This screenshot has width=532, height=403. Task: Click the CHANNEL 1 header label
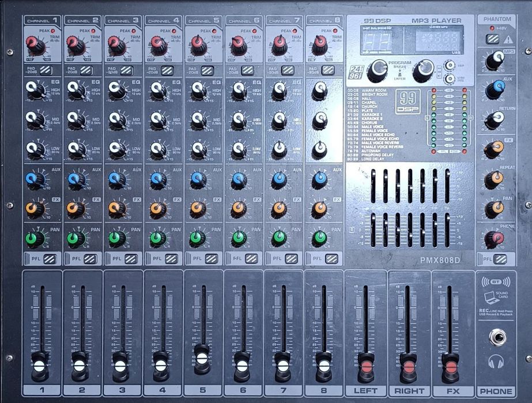43,20
